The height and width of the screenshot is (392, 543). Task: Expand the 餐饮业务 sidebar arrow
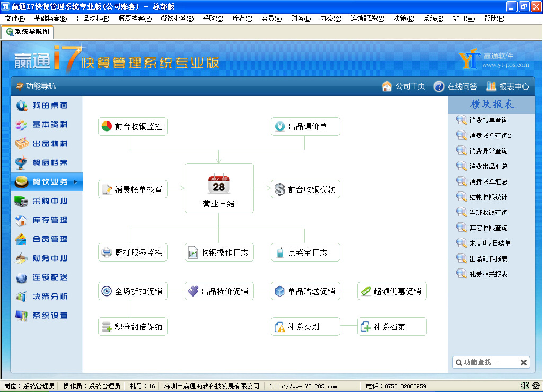[x=75, y=182]
